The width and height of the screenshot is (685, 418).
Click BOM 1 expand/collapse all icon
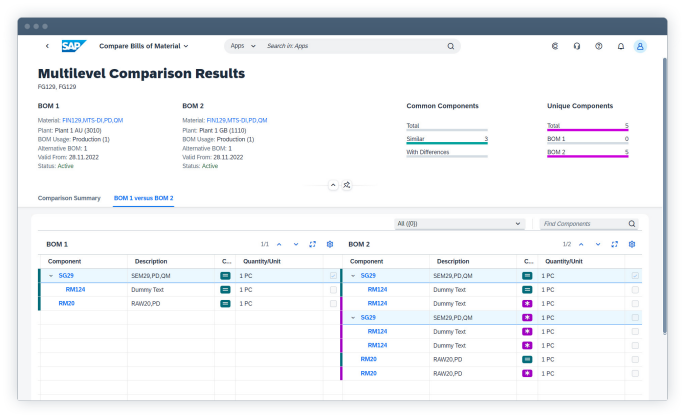pos(313,244)
